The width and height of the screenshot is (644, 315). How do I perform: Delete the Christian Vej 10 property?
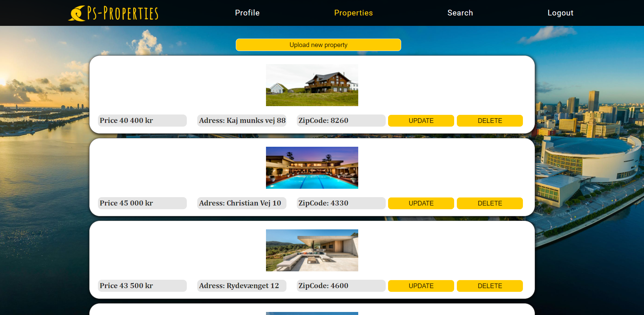(x=490, y=203)
